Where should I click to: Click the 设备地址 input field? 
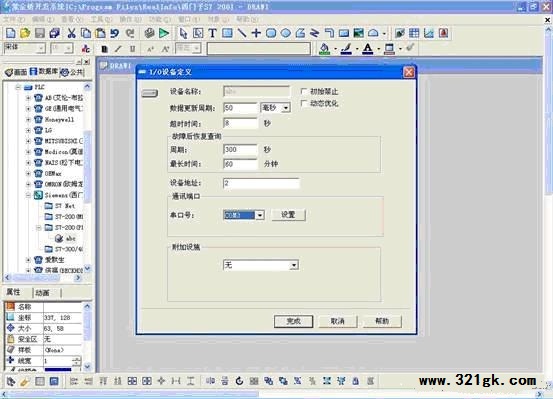[x=261, y=183]
